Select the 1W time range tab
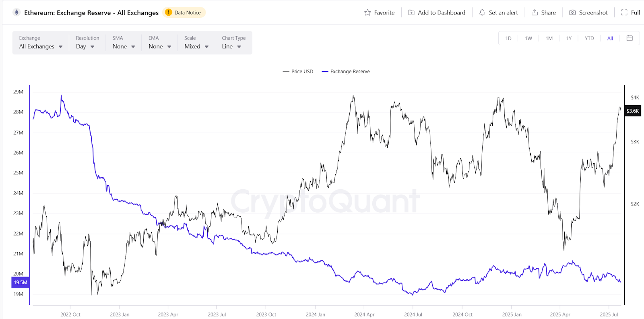The height and width of the screenshot is (319, 644). click(x=528, y=38)
